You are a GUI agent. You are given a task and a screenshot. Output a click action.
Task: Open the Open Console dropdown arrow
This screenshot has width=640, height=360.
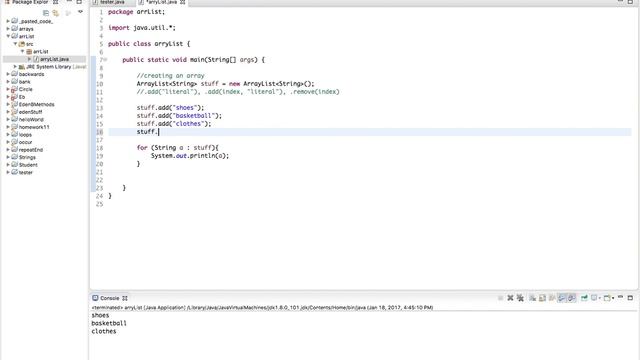(613, 298)
